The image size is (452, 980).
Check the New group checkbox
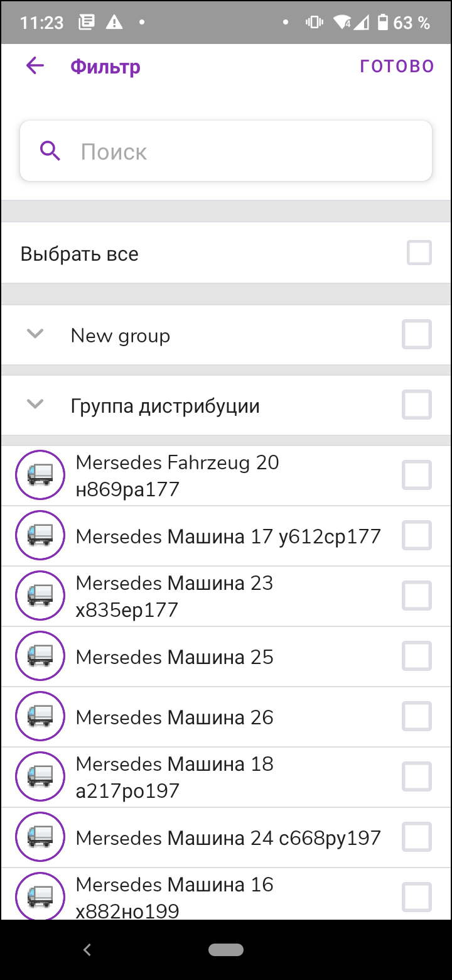click(417, 334)
